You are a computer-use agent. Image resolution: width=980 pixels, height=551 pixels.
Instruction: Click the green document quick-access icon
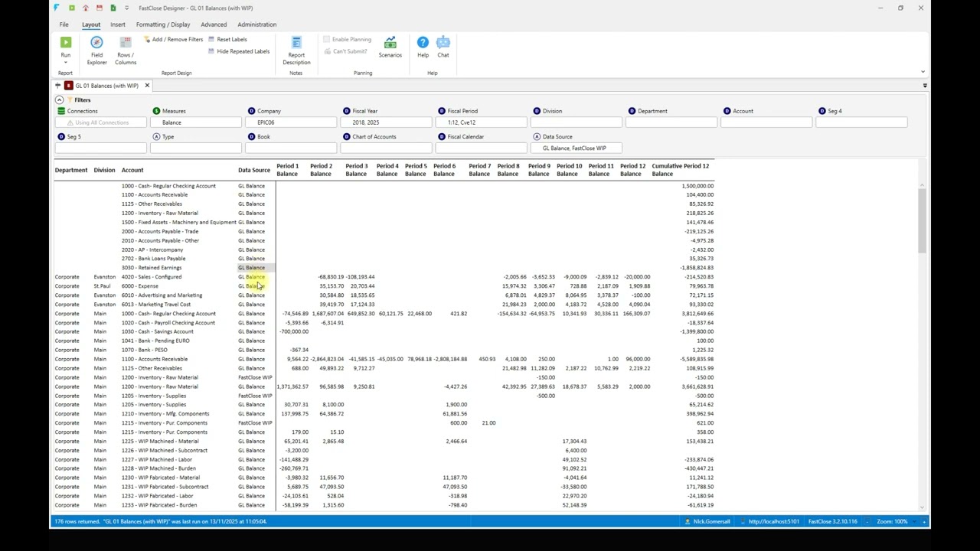click(x=113, y=8)
